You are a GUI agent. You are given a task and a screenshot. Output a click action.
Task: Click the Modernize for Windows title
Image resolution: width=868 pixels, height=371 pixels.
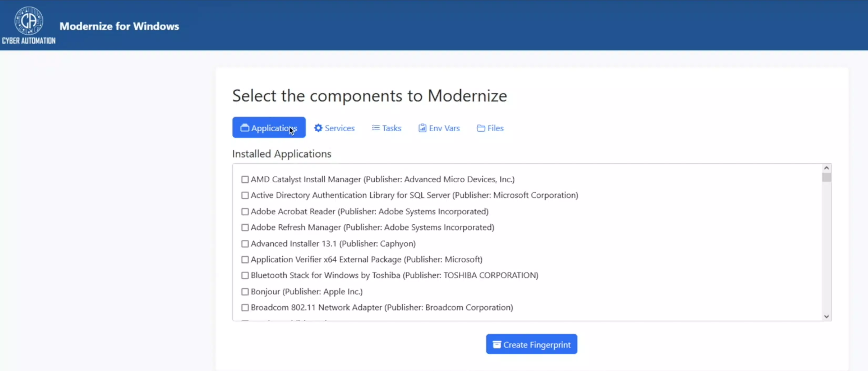tap(119, 26)
